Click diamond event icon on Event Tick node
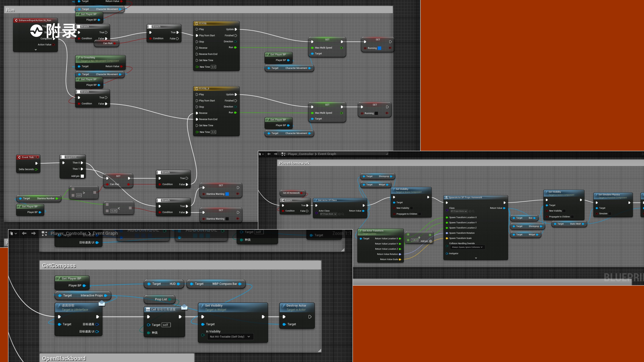Image resolution: width=644 pixels, height=362 pixels. pos(19,157)
